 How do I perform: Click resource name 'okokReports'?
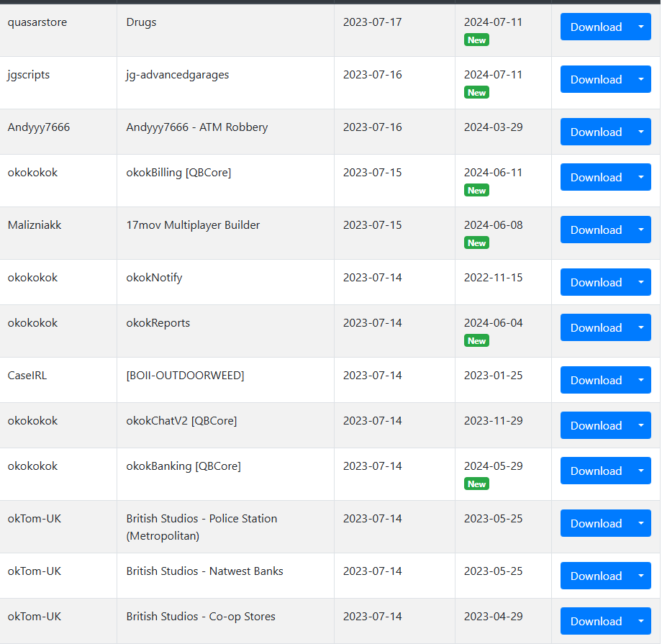tap(158, 323)
